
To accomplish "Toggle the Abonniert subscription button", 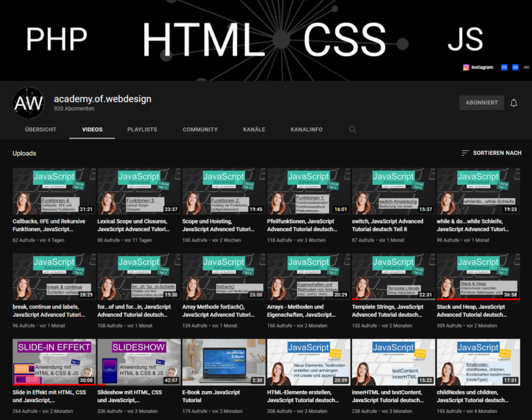I will point(481,103).
